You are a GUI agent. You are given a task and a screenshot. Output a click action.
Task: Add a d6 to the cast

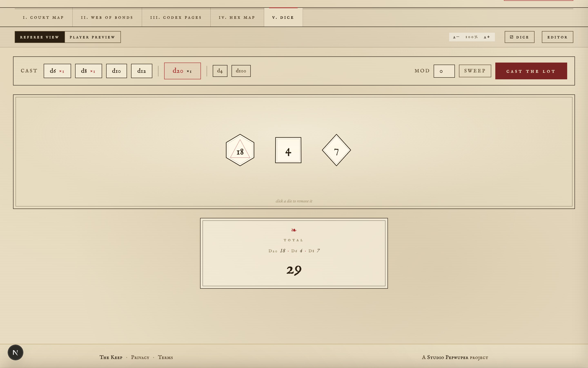57,71
